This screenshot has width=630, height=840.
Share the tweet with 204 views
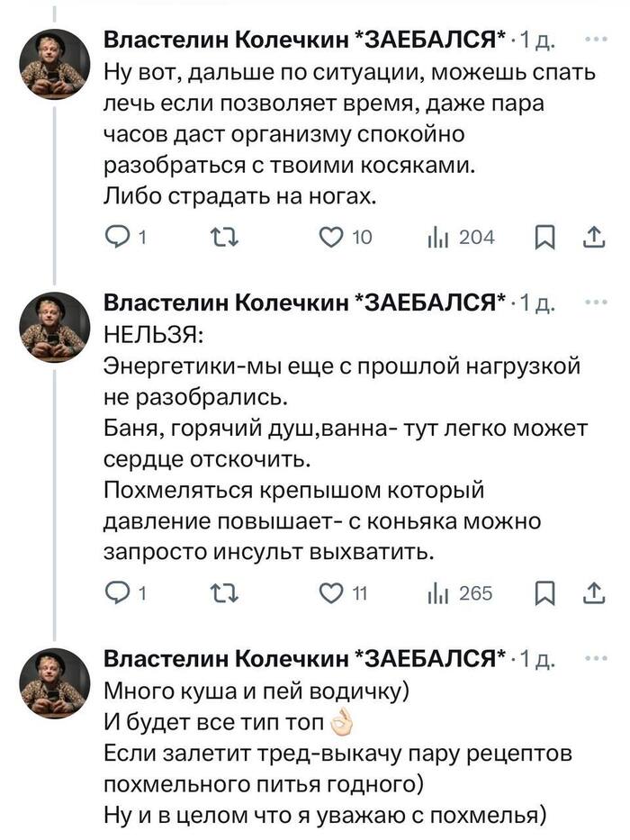pyautogui.click(x=594, y=237)
